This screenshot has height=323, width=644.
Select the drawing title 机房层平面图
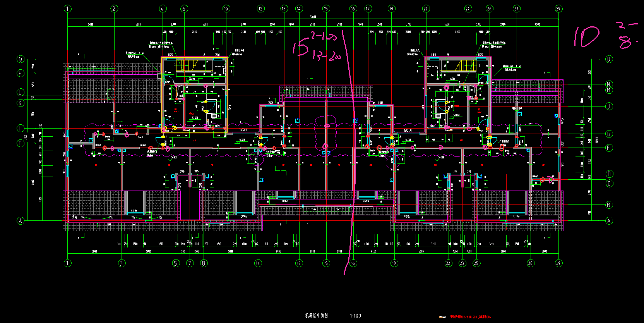(x=316, y=315)
